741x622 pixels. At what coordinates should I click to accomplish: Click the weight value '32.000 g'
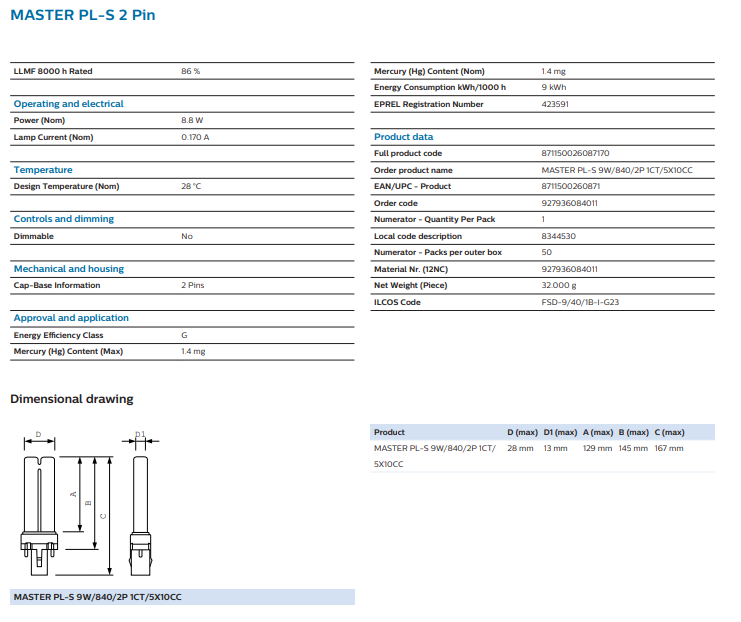(x=559, y=285)
